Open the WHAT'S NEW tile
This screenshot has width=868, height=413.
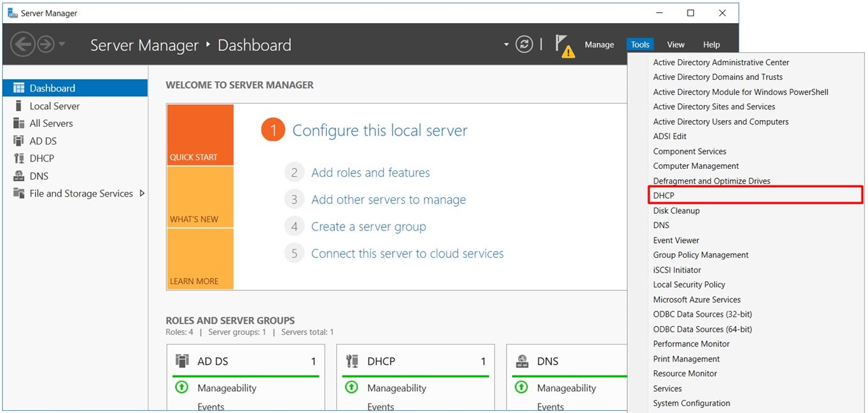(200, 197)
